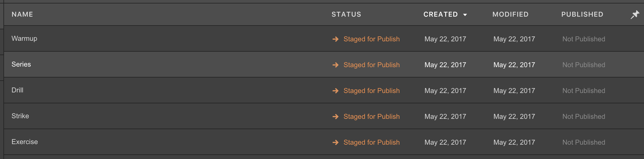Open the Warmup item
The width and height of the screenshot is (644, 159).
[24, 38]
